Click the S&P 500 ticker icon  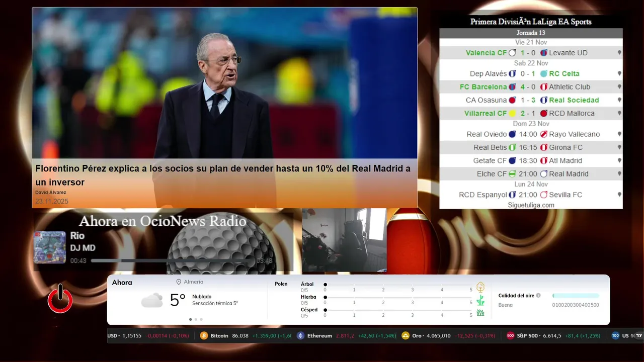point(510,336)
